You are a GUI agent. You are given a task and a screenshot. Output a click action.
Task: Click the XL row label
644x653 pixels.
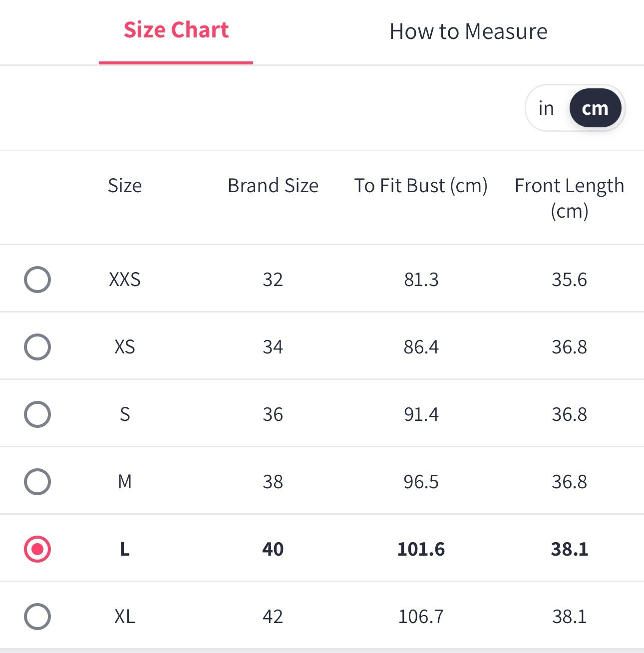coord(125,616)
